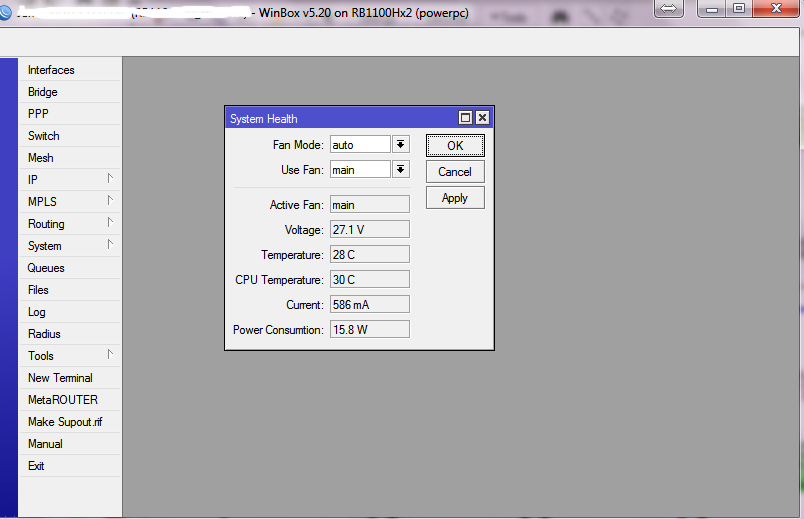Image resolution: width=804 pixels, height=519 pixels.
Task: Click the Use Fan field showing main
Action: point(360,170)
